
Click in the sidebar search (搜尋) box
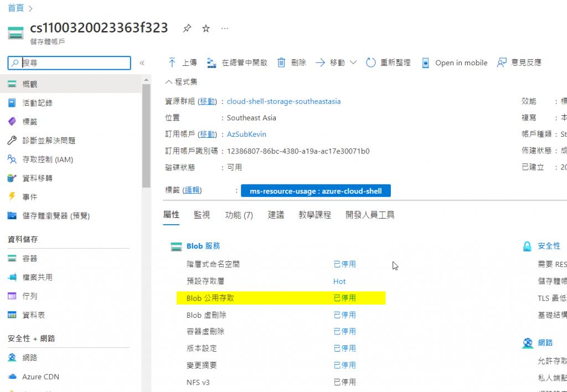point(69,63)
